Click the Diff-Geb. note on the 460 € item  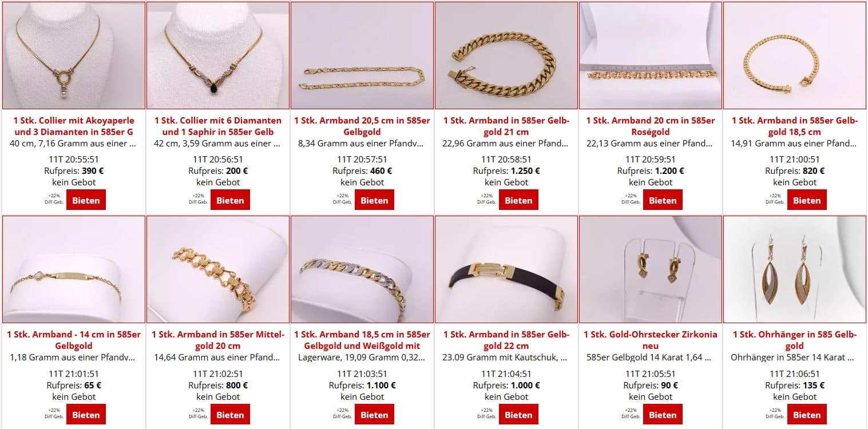(x=342, y=198)
